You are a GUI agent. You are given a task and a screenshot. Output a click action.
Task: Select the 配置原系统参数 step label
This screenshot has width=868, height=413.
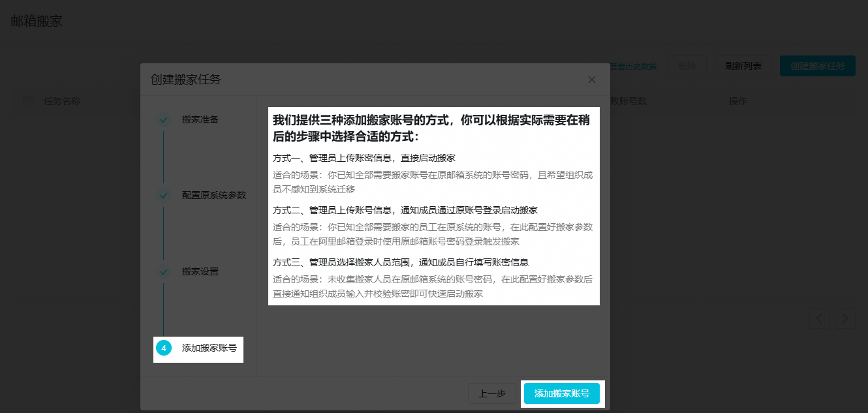pos(214,195)
